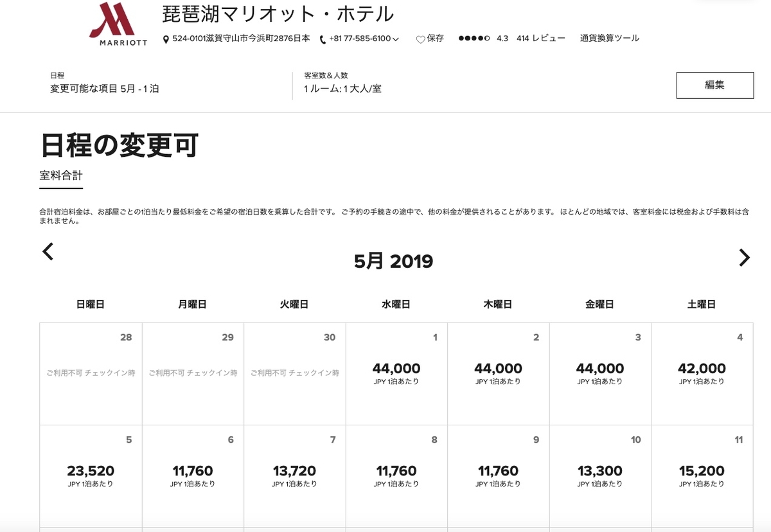Select May 1 priced 44,000 JPY
The image size is (771, 532).
coord(396,373)
